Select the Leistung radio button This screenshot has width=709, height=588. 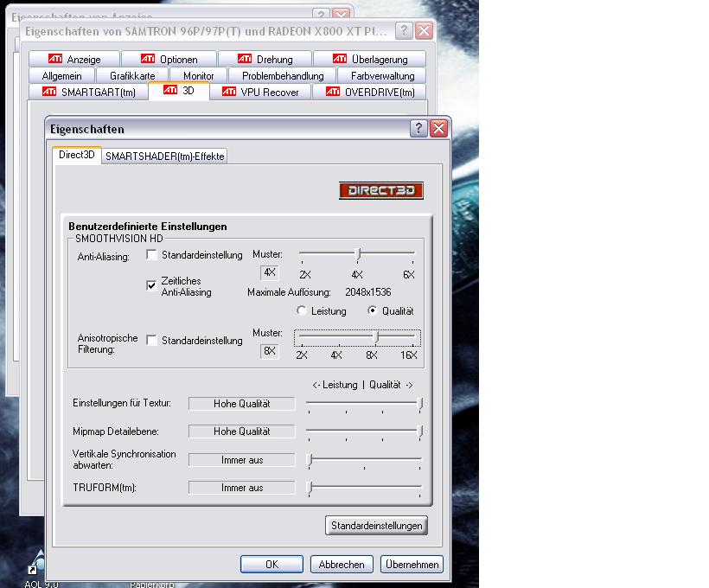pos(302,310)
